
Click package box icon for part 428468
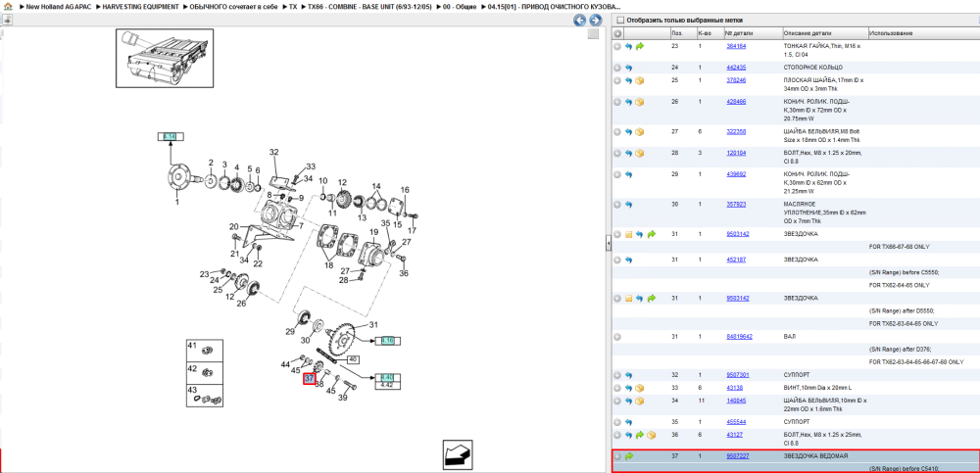point(639,102)
